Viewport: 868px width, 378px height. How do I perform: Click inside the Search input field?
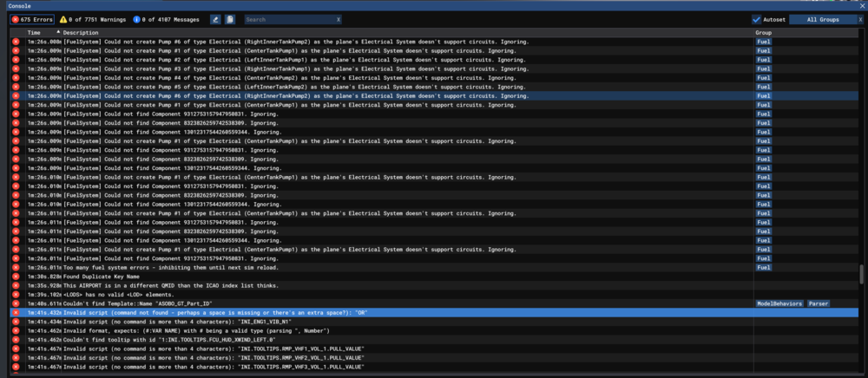point(288,19)
